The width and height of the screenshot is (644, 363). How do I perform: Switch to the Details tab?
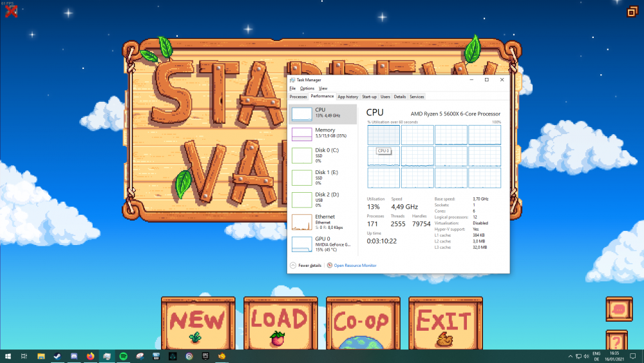coord(400,97)
